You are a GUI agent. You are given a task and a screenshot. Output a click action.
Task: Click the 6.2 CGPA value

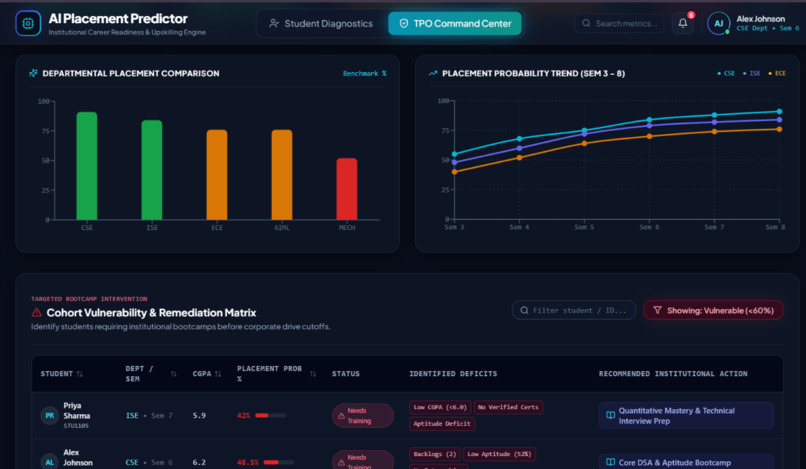(199, 462)
